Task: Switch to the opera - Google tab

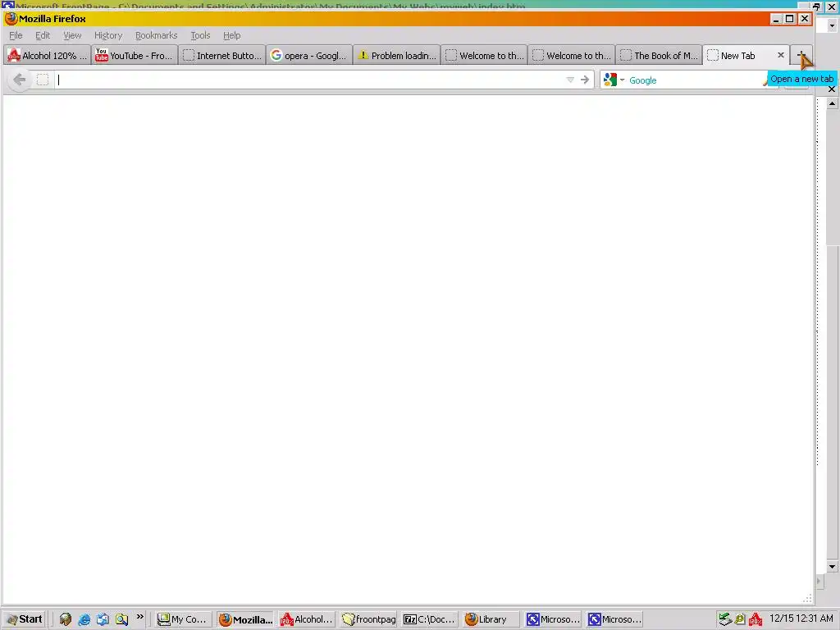Action: (x=309, y=55)
